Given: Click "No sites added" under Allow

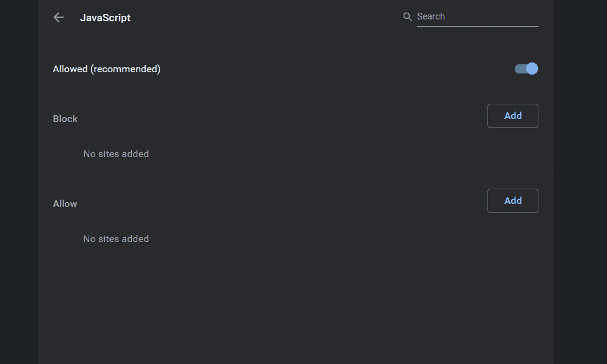Looking at the screenshot, I should [116, 239].
